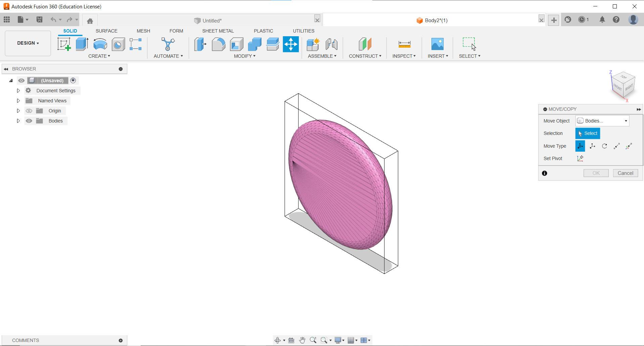The width and height of the screenshot is (644, 346).
Task: Show the hidden Origin folder
Action: click(29, 111)
